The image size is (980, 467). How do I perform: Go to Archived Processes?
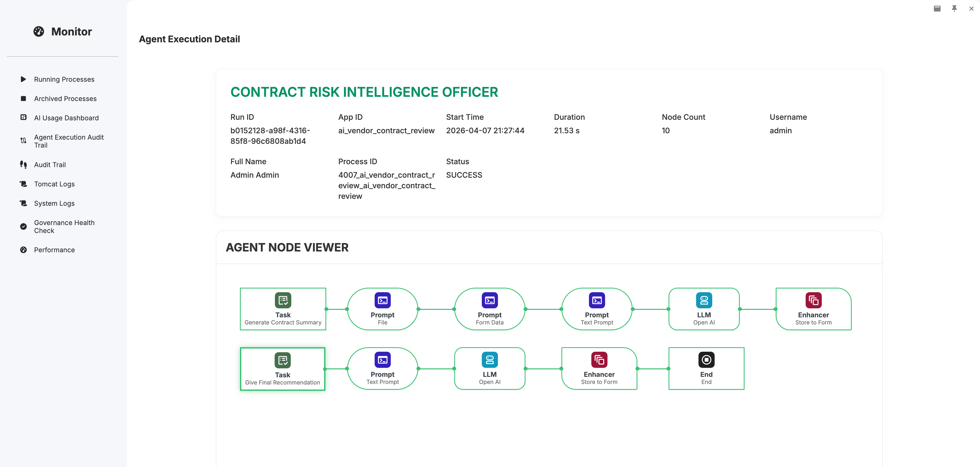(65, 98)
